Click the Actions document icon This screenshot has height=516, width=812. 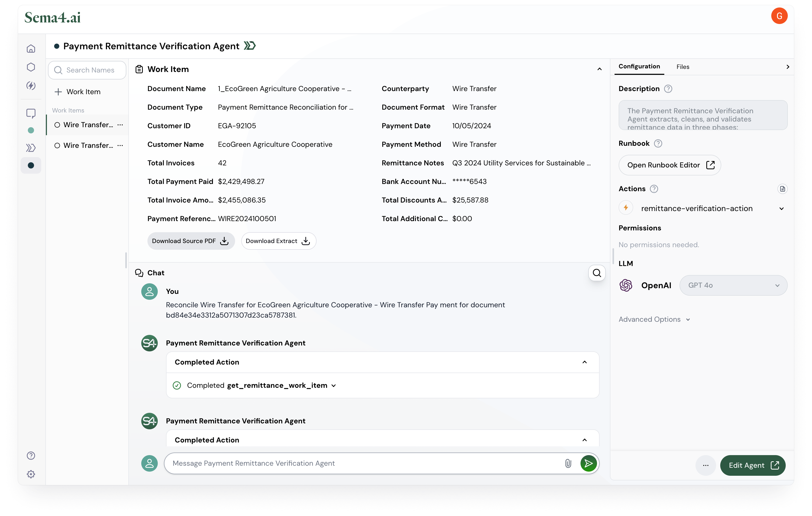782,189
